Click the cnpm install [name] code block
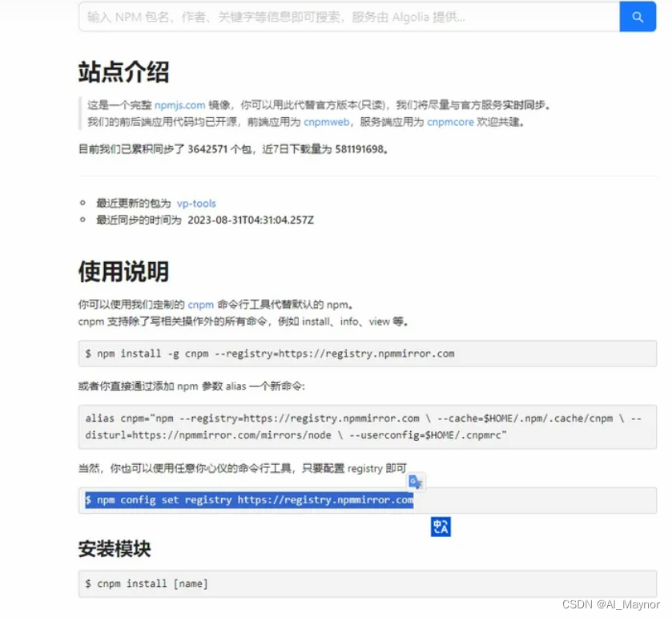 [368, 584]
